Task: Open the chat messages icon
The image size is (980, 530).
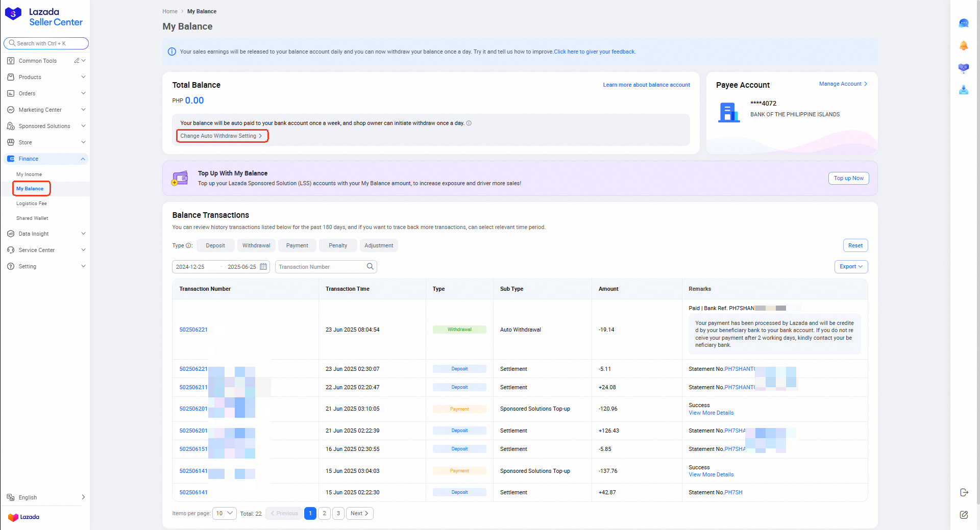Action: click(964, 23)
